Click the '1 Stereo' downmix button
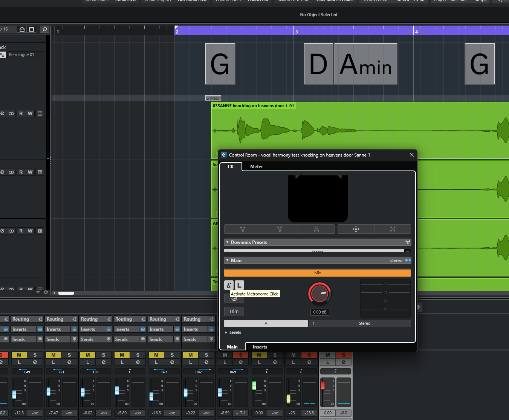This screenshot has height=420, width=509. [360, 323]
